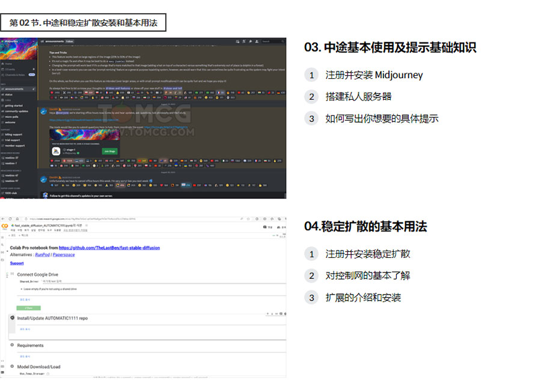This screenshot has width=559, height=392.
Task: Click the #ideas-and-features channel mention
Action: 118,88
